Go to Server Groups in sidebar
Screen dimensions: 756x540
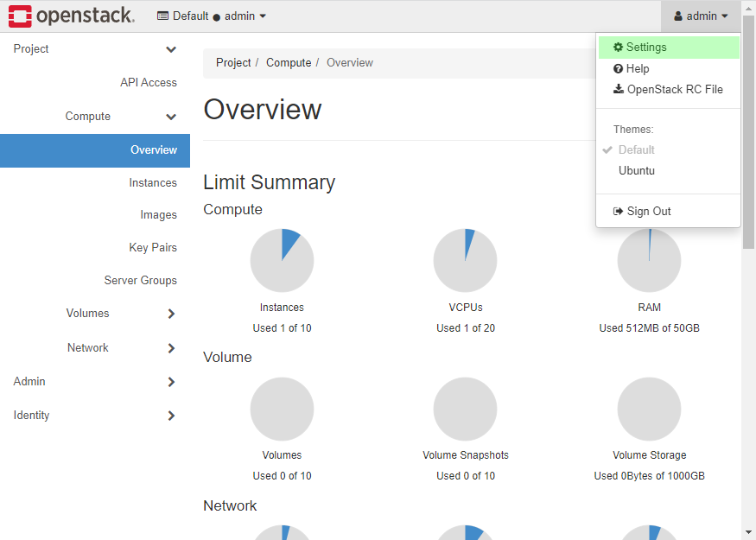coord(140,281)
